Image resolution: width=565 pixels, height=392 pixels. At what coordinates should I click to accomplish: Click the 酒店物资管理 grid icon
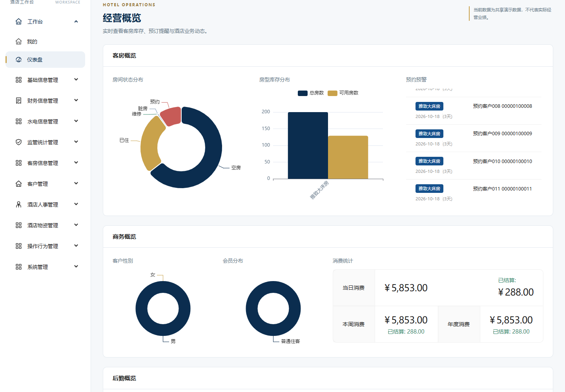pos(18,225)
